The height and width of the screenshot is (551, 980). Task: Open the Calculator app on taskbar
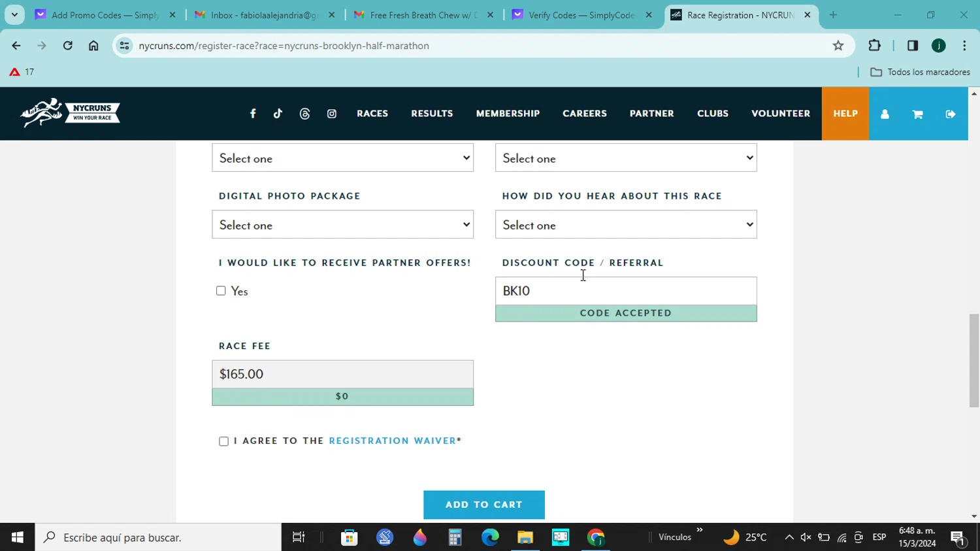click(455, 537)
